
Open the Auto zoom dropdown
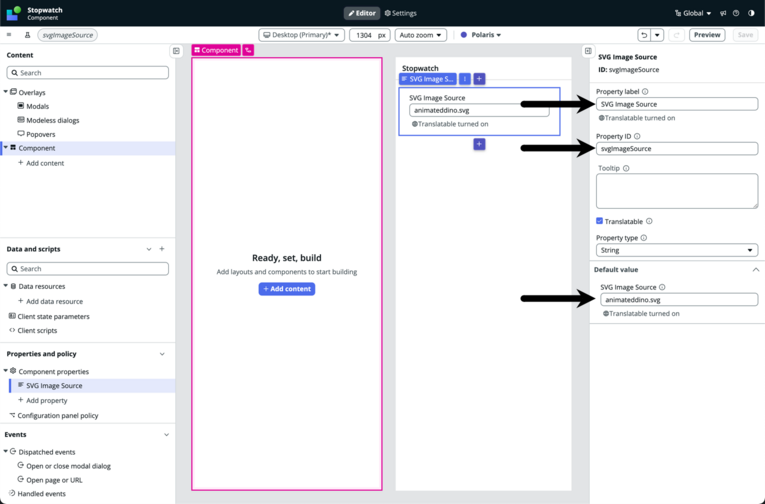421,35
